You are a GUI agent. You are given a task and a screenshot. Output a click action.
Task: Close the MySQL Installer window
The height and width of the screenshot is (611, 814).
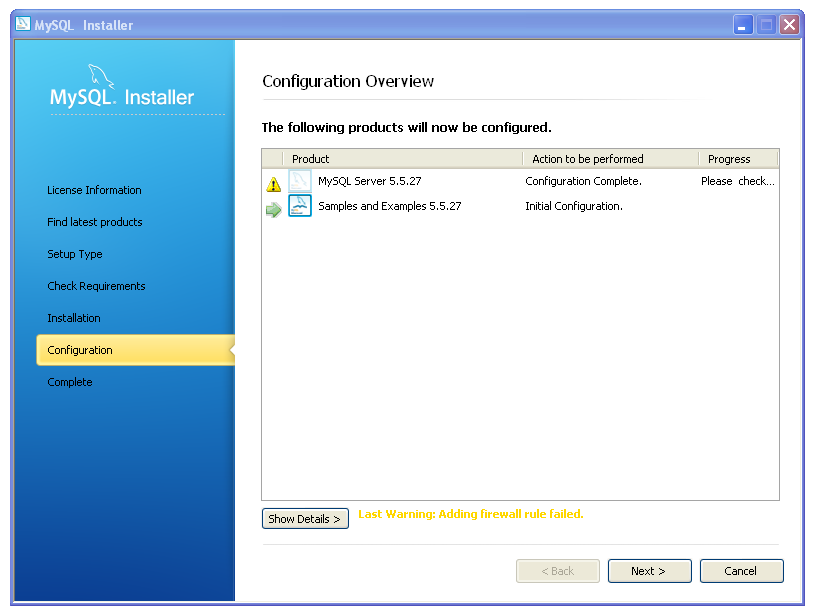click(x=790, y=24)
